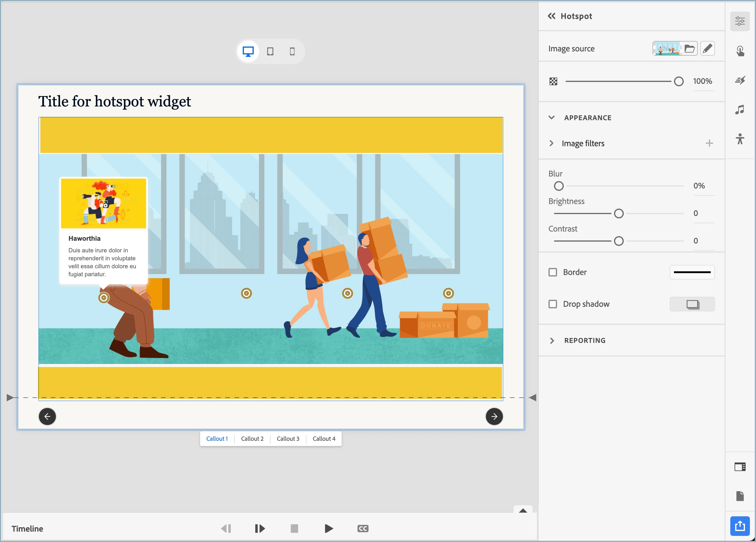Click the blue share/publish icon
This screenshot has width=756, height=542.
740,526
